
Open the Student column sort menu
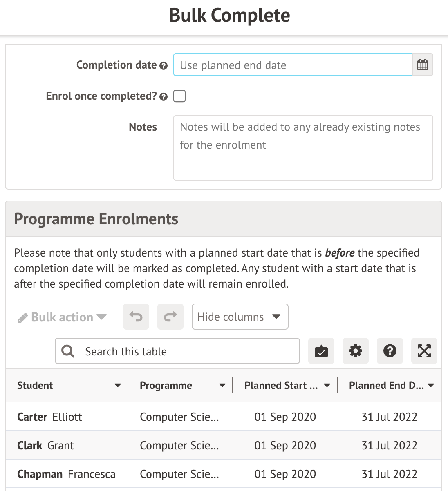click(118, 385)
